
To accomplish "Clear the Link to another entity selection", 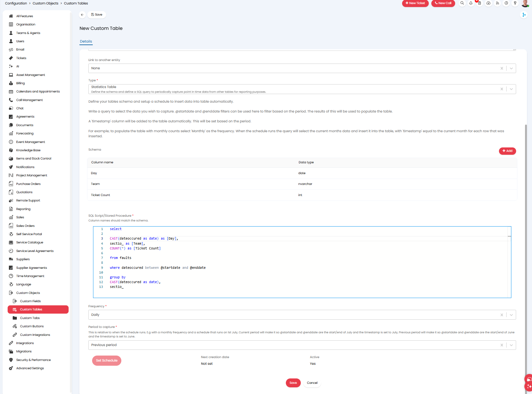I will click(x=502, y=68).
